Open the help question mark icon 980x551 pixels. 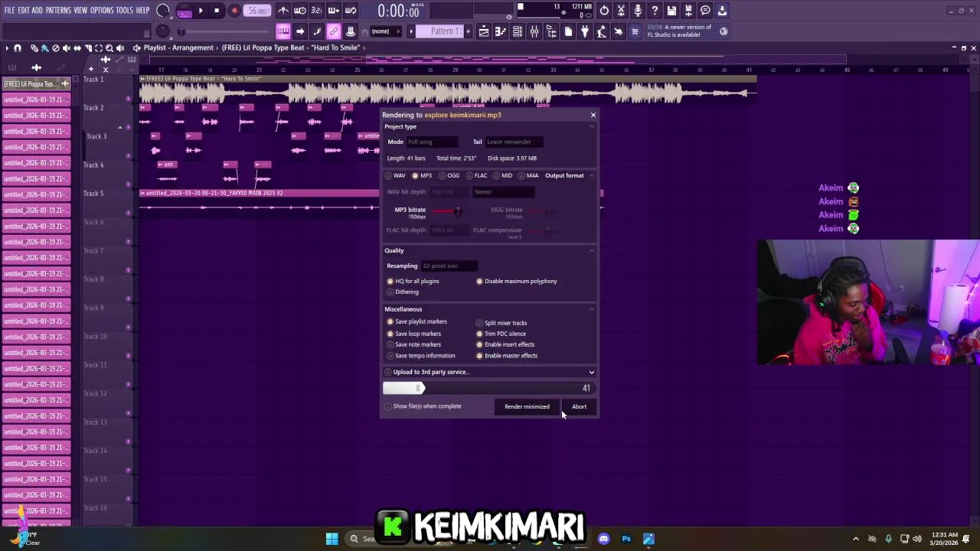[x=655, y=11]
